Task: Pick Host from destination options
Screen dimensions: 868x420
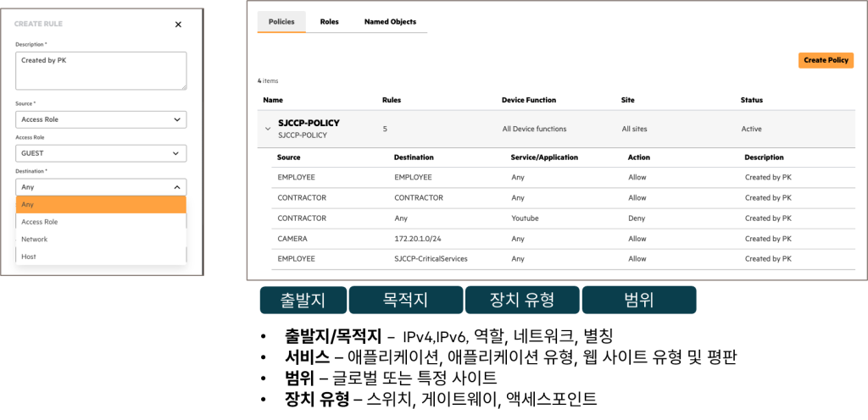Action: click(101, 257)
